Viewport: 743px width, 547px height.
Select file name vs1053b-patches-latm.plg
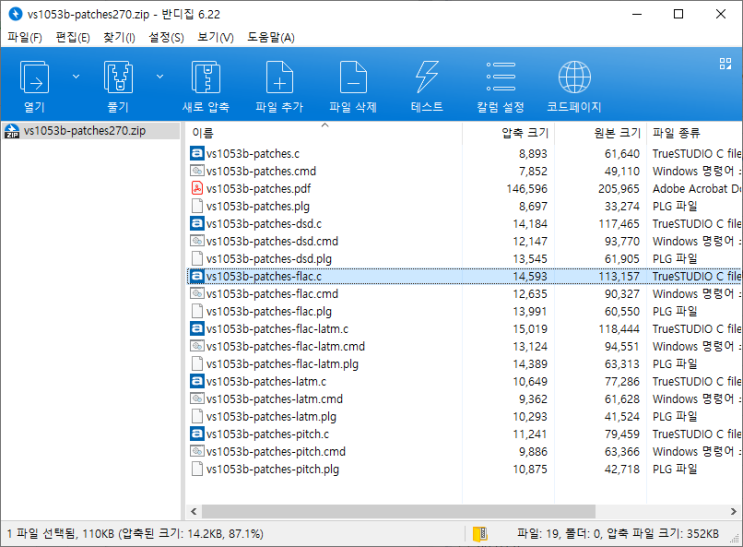click(271, 417)
